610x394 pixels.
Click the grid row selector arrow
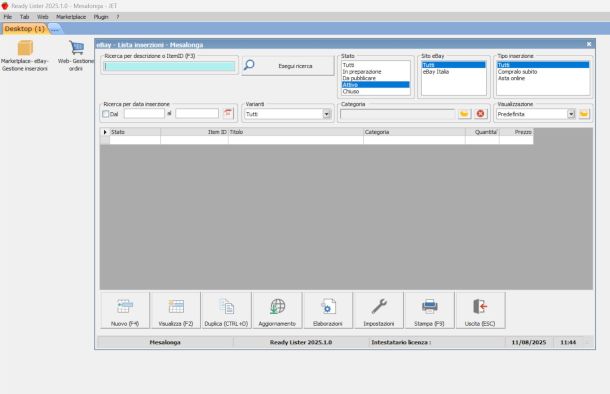105,132
